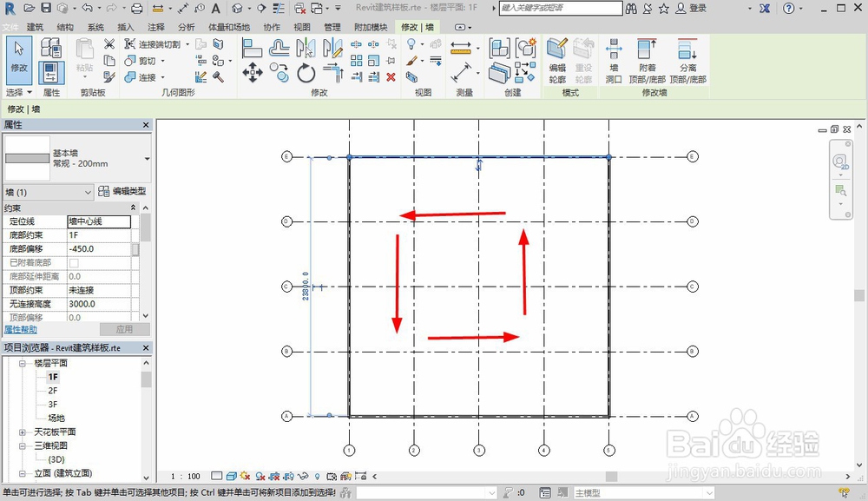Toggle Detail Level icon beside scale
Viewport: 868px width, 501px height.
[x=217, y=476]
